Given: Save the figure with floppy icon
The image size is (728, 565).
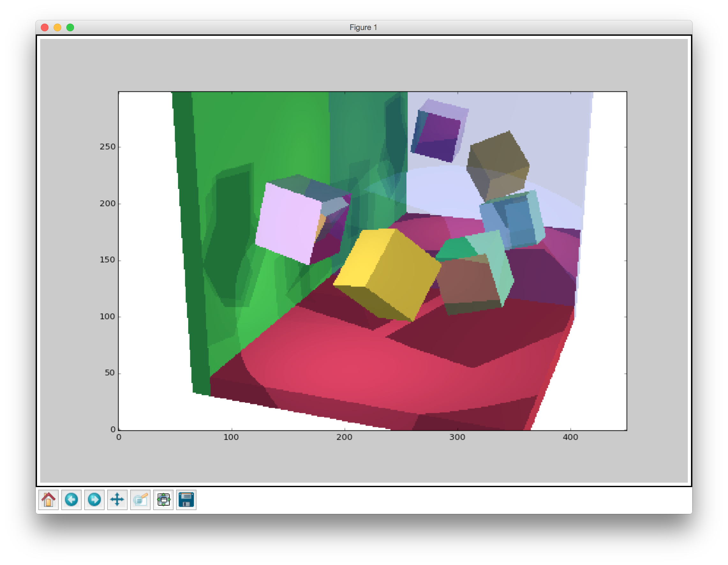Looking at the screenshot, I should (186, 500).
